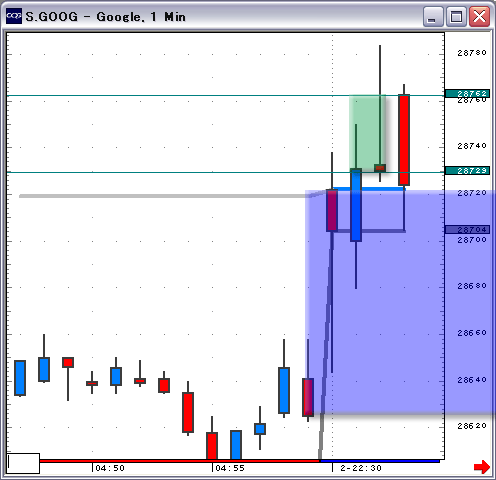This screenshot has width=496, height=480.
Task: Click the 28704 blue price label
Action: (x=467, y=229)
